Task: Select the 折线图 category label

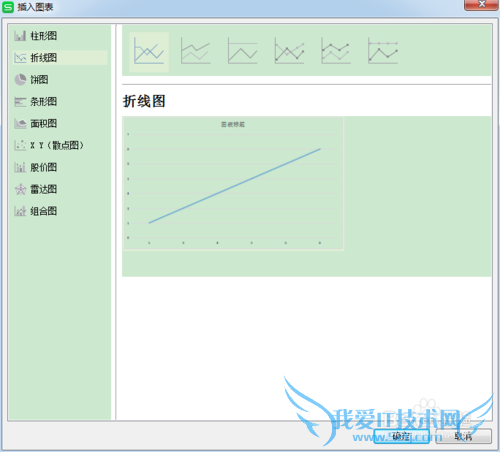Action: (43, 58)
